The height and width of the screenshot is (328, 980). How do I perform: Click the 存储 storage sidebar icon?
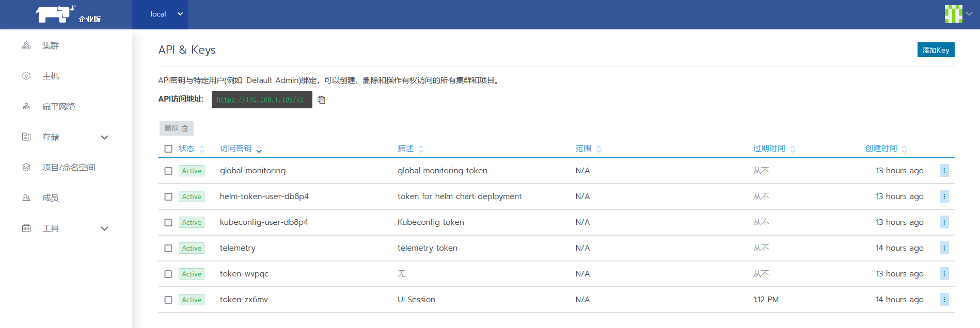coord(26,137)
